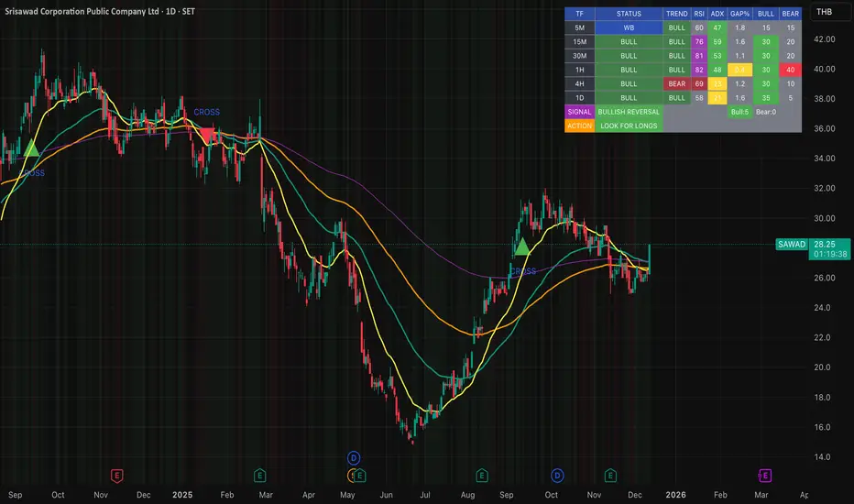Click the red earnings E marker near November 2024

116,474
